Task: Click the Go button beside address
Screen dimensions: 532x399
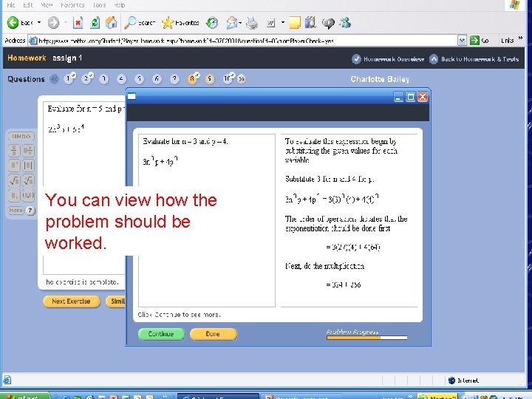Action: (480, 41)
